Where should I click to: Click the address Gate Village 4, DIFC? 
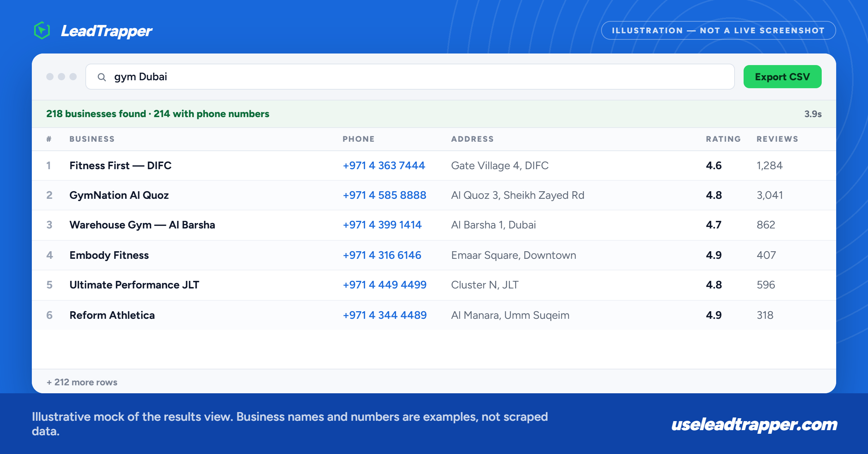coord(500,166)
